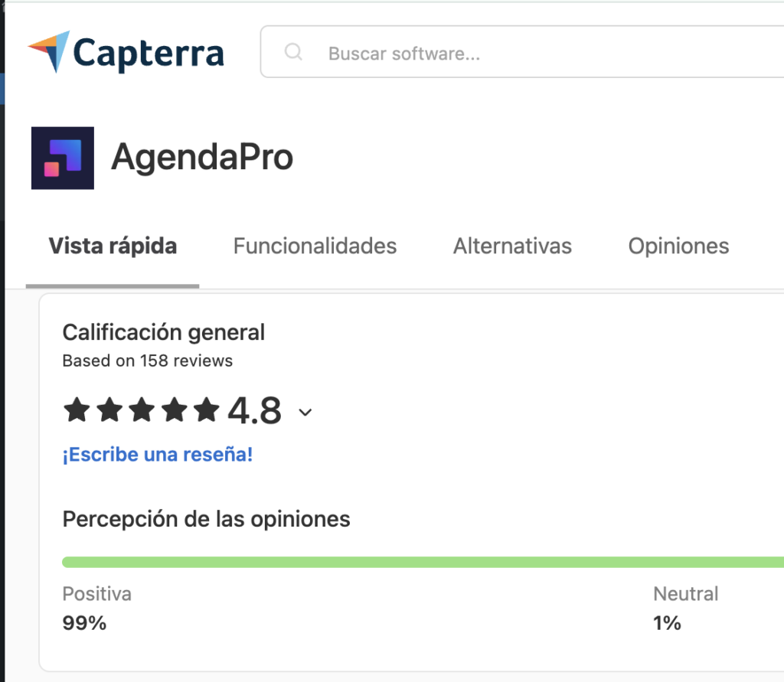Click the Capterra logo
This screenshot has height=682, width=784.
(126, 53)
